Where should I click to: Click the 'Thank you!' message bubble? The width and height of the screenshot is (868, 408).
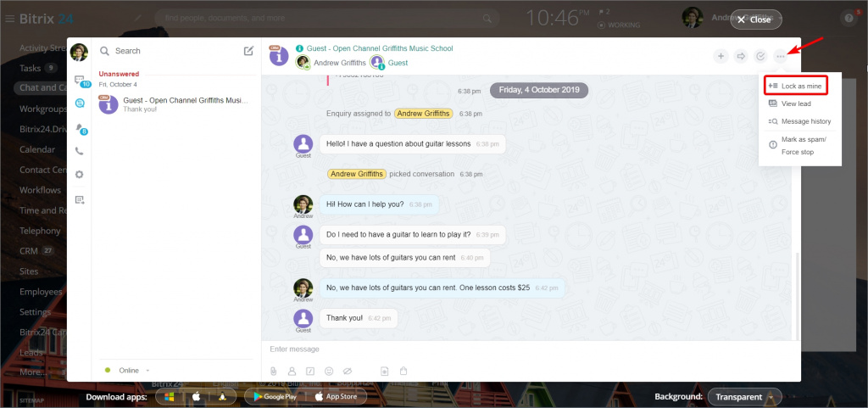point(359,318)
